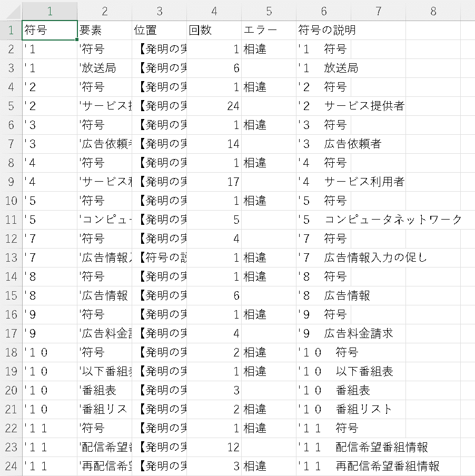Select column header 7
475x476 pixels.
click(x=379, y=11)
